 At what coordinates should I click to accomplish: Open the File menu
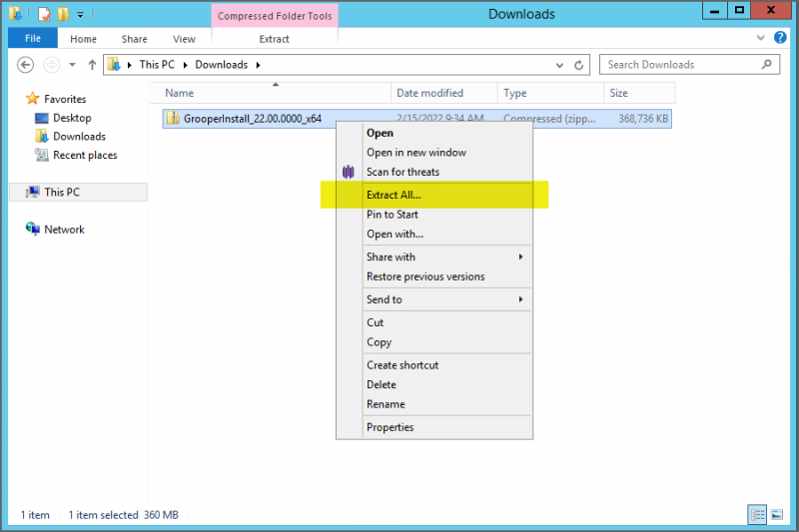[33, 38]
